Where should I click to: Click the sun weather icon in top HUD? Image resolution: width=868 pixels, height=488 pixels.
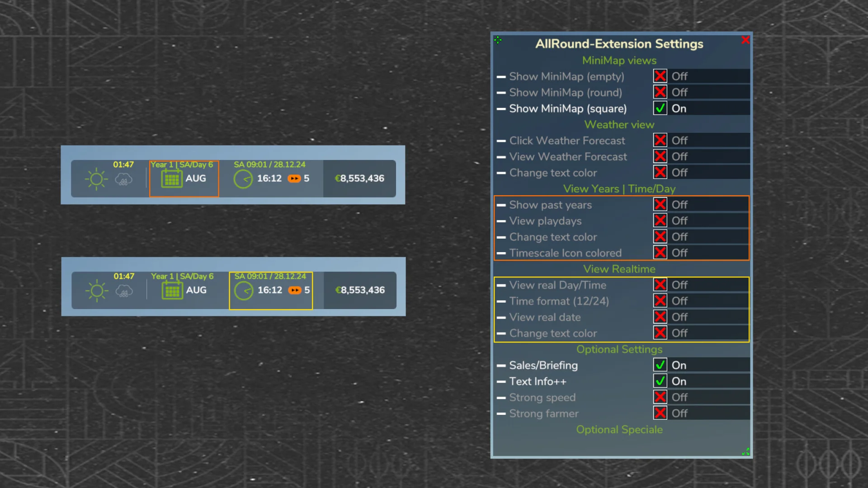click(96, 178)
